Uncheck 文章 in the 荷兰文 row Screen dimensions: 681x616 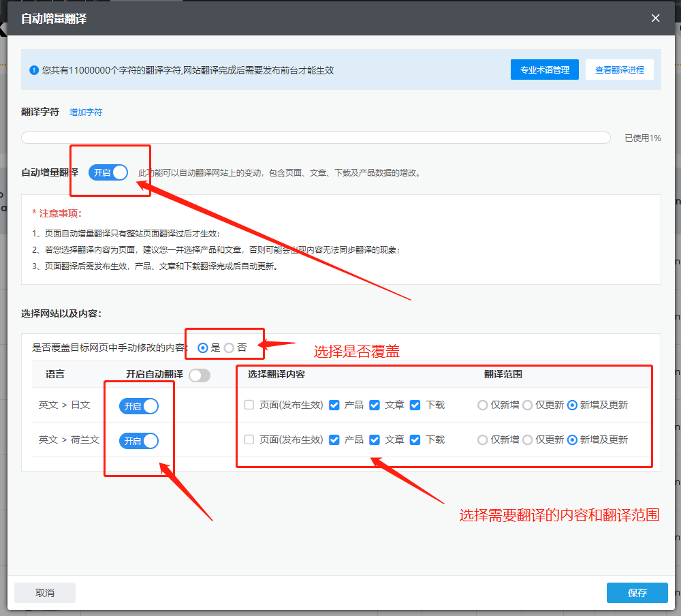375,440
